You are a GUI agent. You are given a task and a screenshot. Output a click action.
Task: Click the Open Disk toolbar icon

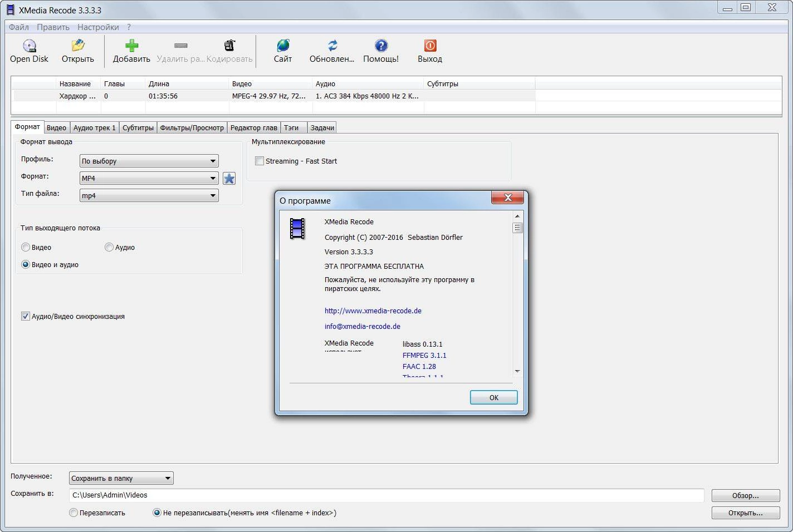point(29,46)
